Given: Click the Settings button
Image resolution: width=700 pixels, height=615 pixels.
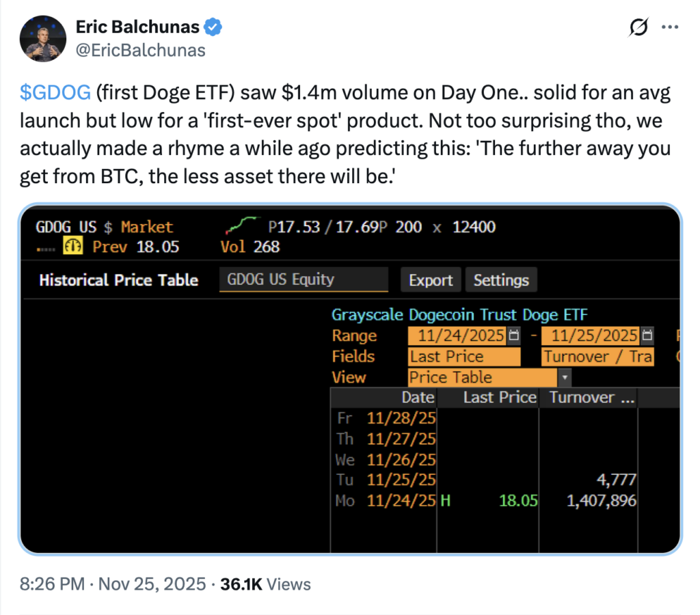Looking at the screenshot, I should pos(501,280).
